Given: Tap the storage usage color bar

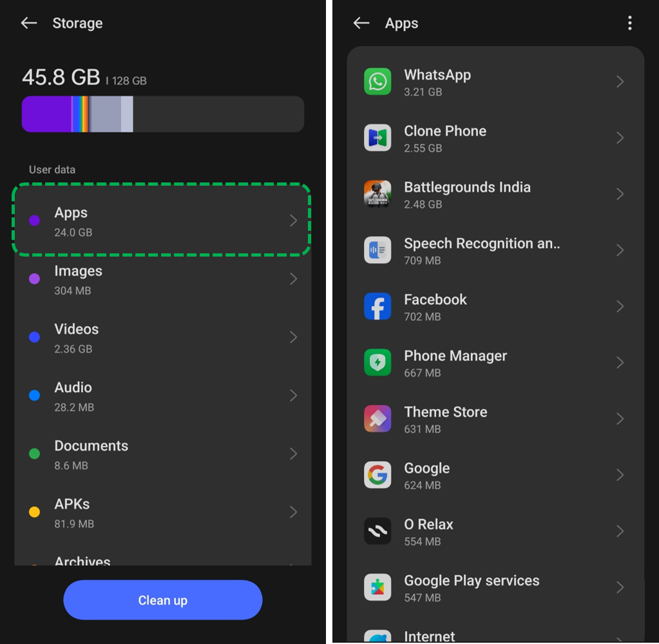Looking at the screenshot, I should (162, 114).
